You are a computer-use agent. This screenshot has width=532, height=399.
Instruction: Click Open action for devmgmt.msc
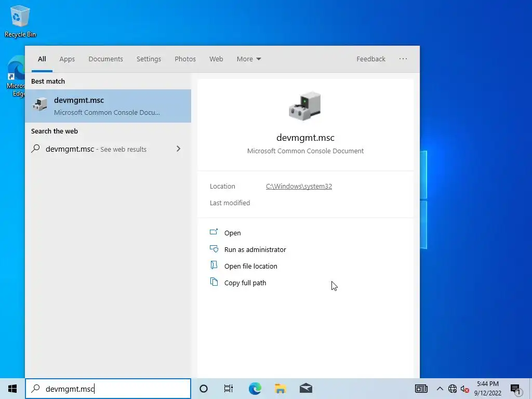tap(232, 233)
